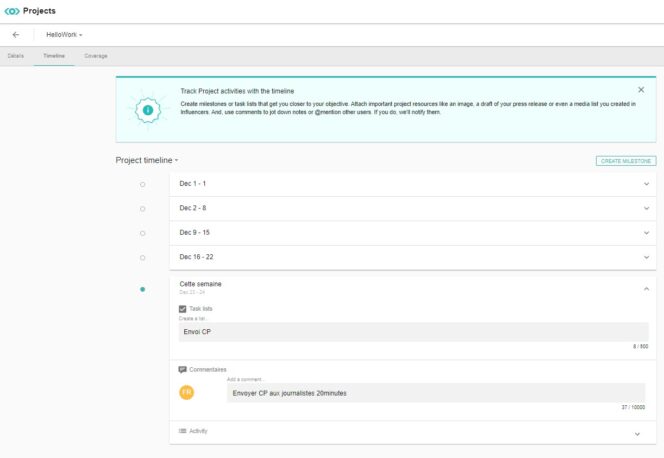Click the Commentaires speech bubble icon

(x=182, y=369)
